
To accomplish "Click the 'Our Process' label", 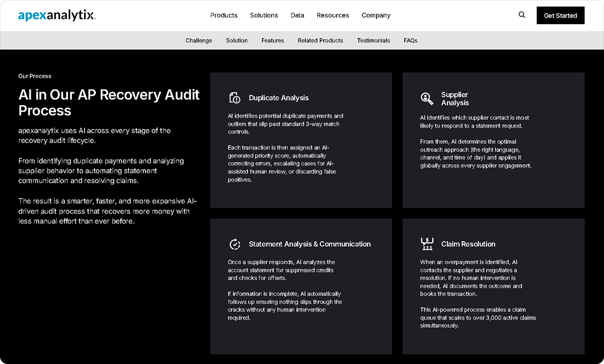I will [x=35, y=76].
